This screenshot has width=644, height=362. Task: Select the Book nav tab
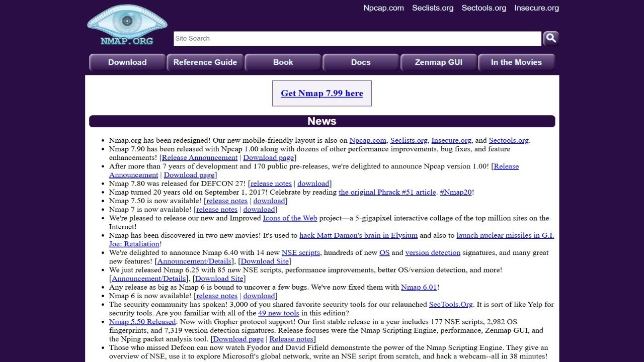[x=283, y=62]
